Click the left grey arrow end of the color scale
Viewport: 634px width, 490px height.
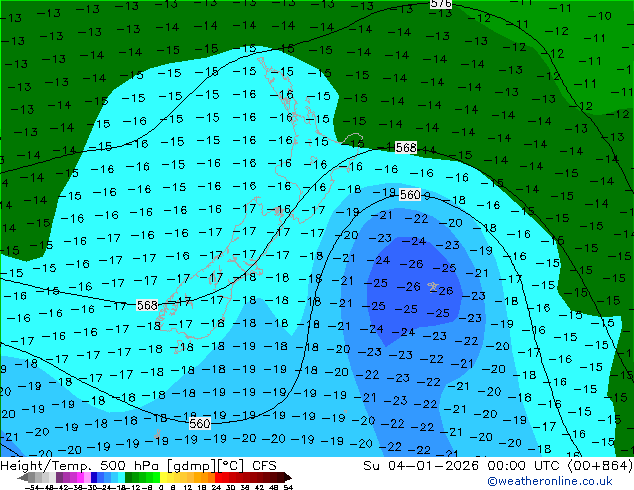(x=23, y=477)
